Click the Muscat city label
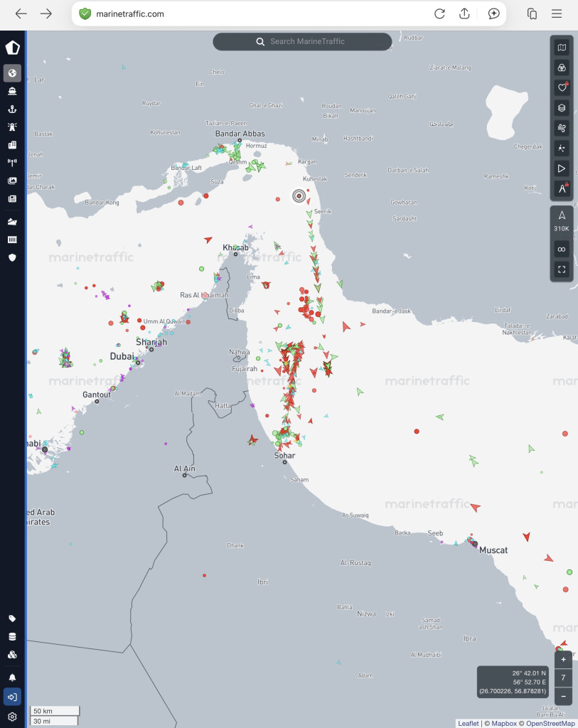 pos(493,550)
